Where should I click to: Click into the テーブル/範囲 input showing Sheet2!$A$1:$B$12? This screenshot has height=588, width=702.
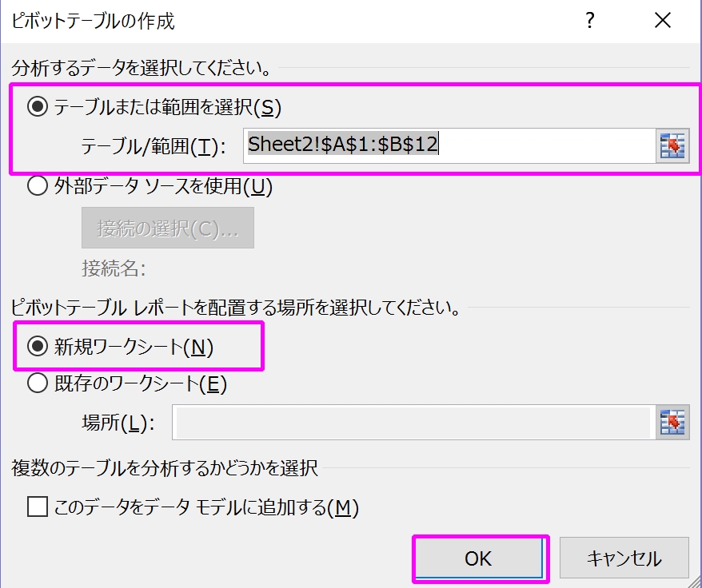click(x=448, y=145)
